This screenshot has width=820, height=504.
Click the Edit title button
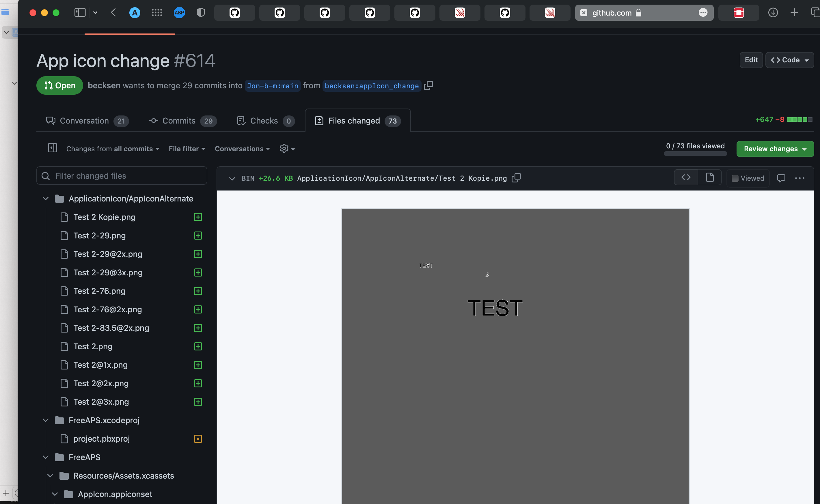[x=751, y=60]
